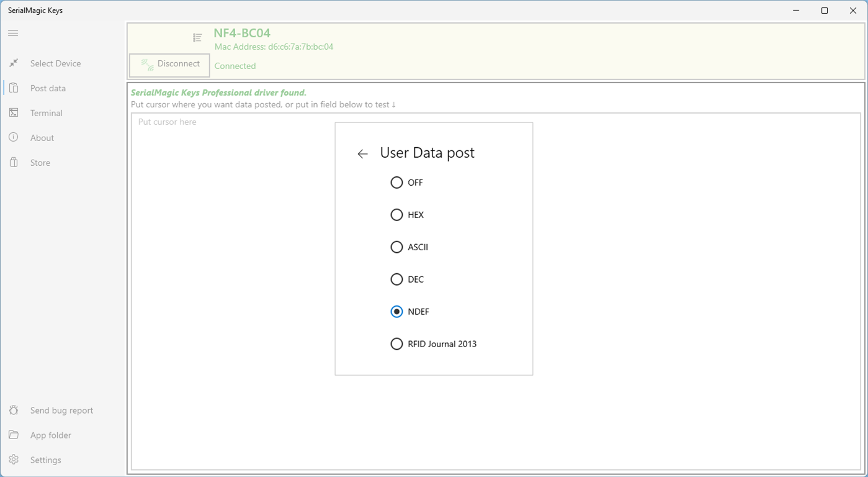Click the Store shopping bag icon

(x=14, y=163)
